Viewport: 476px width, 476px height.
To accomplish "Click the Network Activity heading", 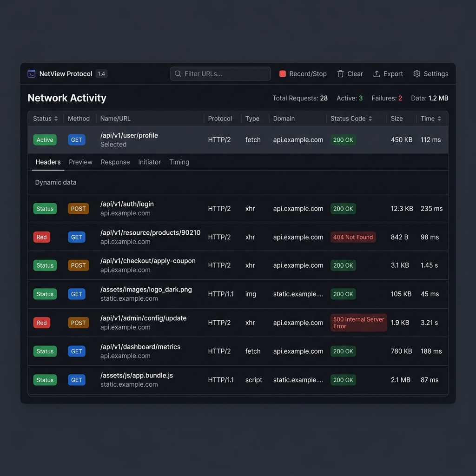I will (x=67, y=98).
